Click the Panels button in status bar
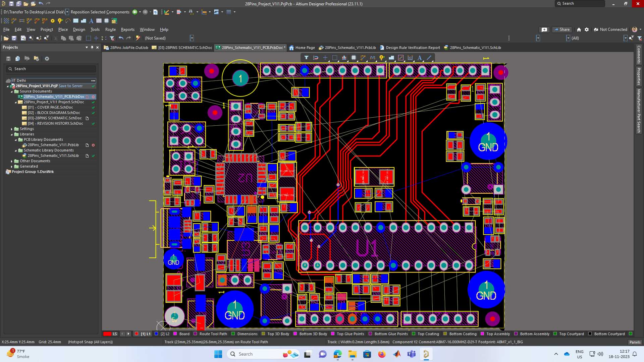644x362 pixels. pyautogui.click(x=635, y=342)
